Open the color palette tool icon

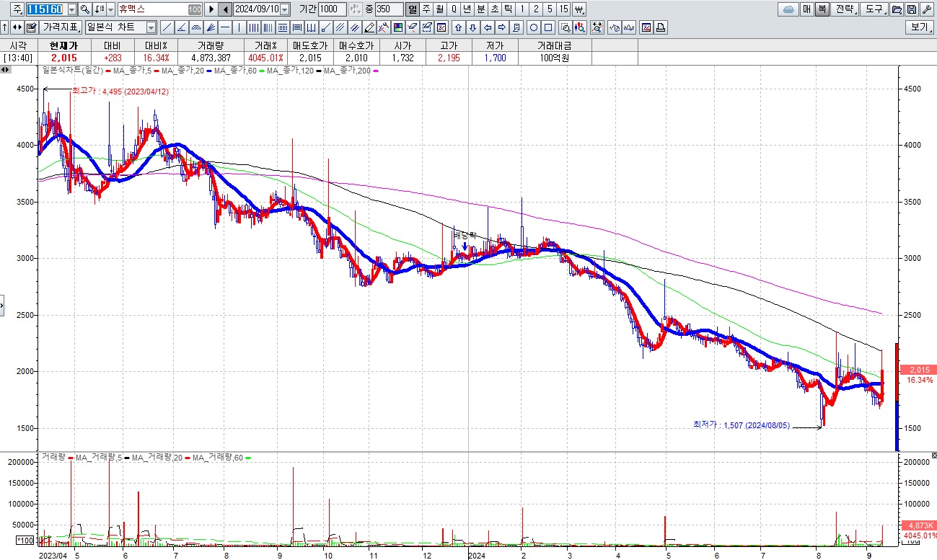[x=397, y=27]
